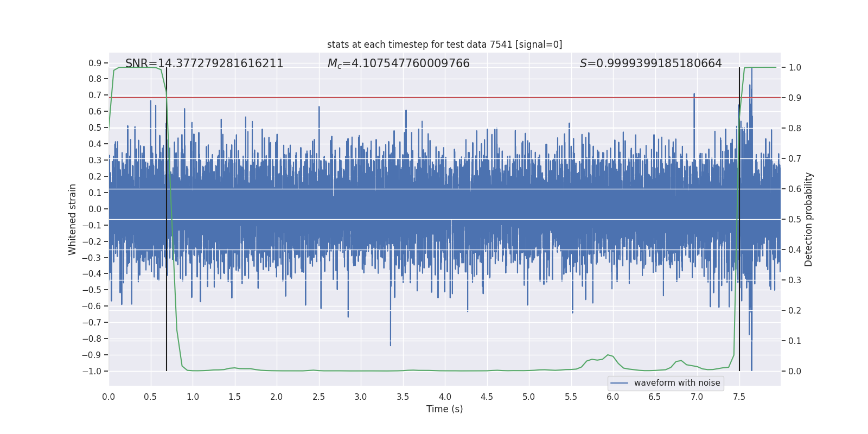Click the 2.5 tick label on time axis
The height and width of the screenshot is (434, 868).
pyautogui.click(x=318, y=397)
